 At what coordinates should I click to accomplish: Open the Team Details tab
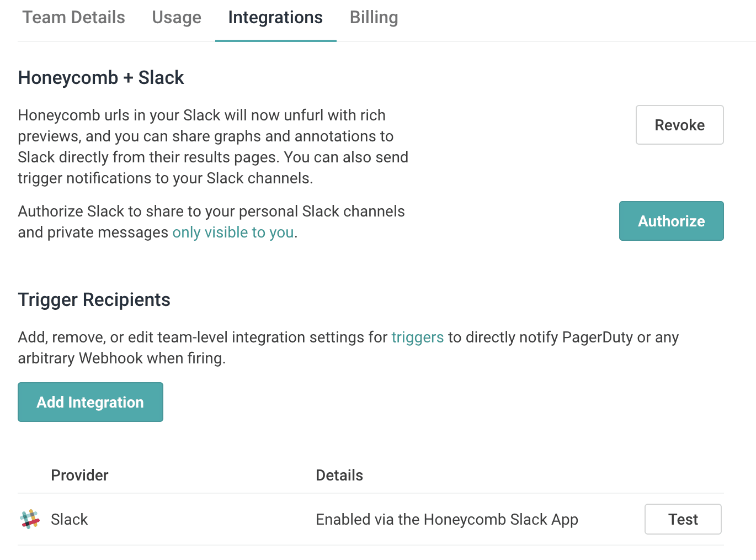point(74,18)
